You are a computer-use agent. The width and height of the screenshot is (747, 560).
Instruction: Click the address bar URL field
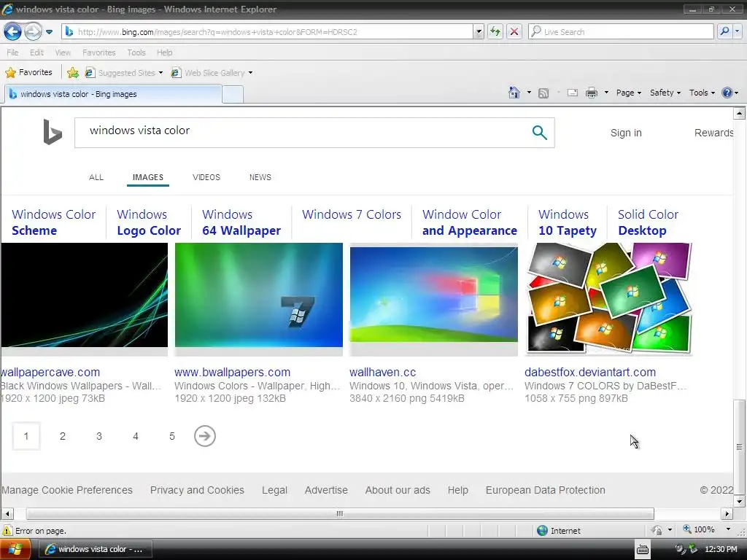point(267,32)
